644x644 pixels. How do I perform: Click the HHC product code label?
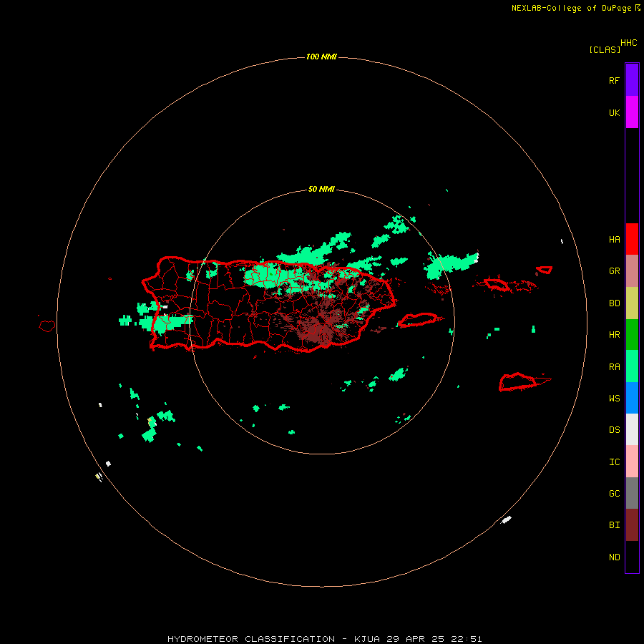pyautogui.click(x=628, y=43)
